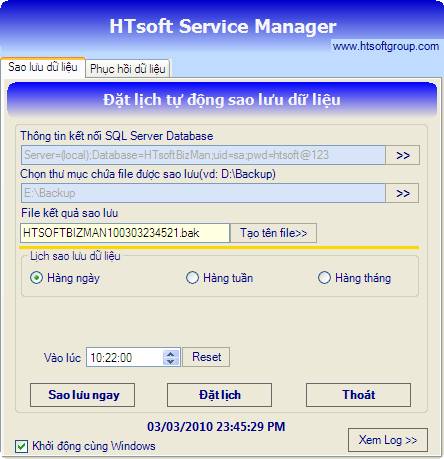Image resolution: width=444 pixels, height=459 pixels.
Task: Click the 10:22:00 time input field
Action: click(125, 357)
